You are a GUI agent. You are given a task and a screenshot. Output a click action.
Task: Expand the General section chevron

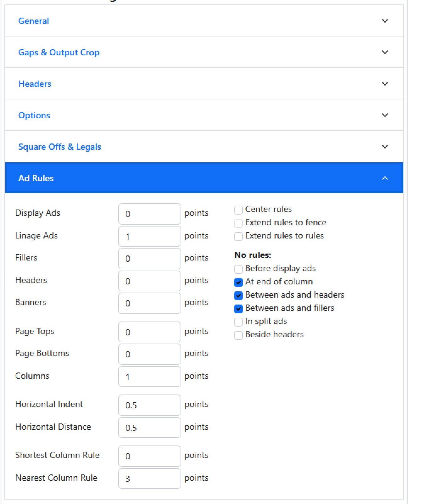385,21
